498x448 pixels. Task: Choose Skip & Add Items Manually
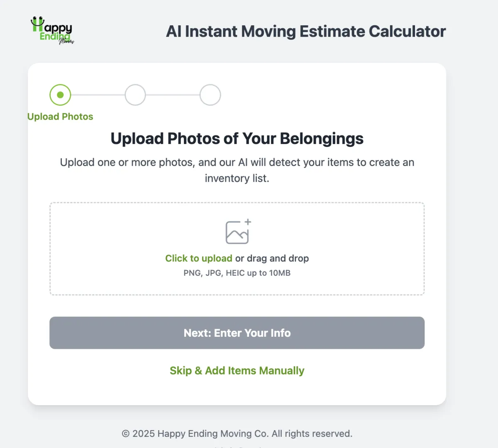pyautogui.click(x=237, y=370)
